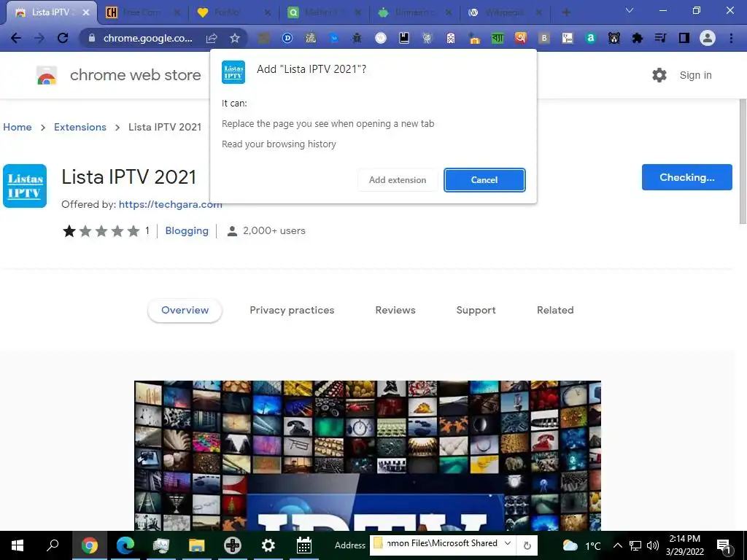Click the star rating row
Viewport: 747px width, 560px height.
[x=101, y=231]
